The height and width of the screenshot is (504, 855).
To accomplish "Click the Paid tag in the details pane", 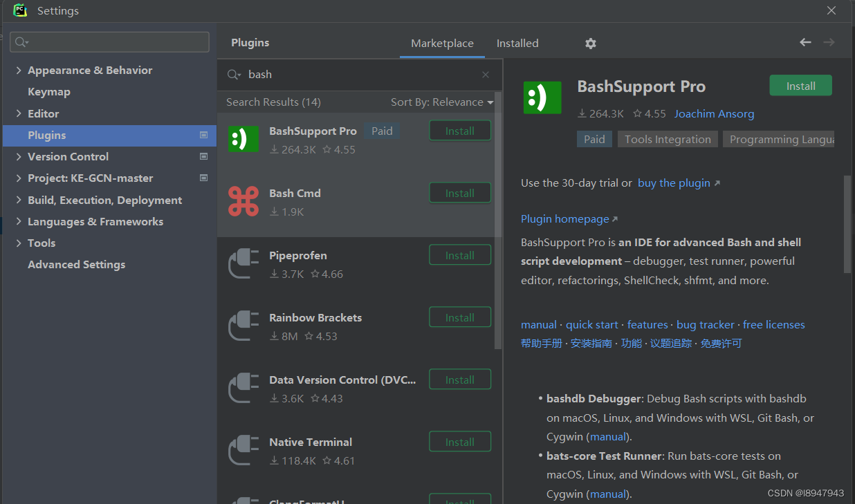I will coord(594,139).
